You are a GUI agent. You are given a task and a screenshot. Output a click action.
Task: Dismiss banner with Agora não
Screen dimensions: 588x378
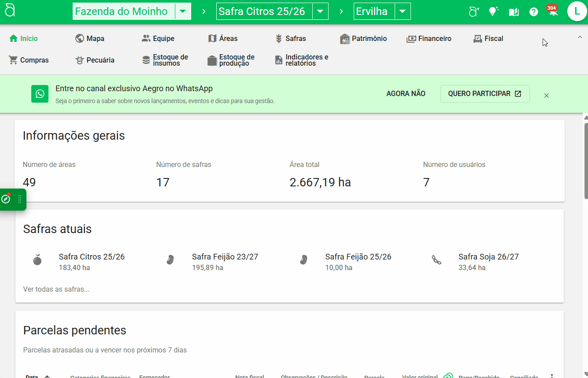pyautogui.click(x=406, y=94)
